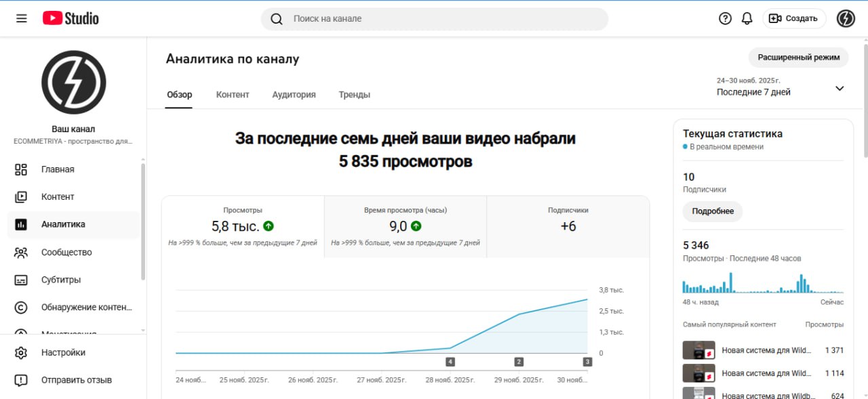Switch to the Тренды tab

[x=354, y=95]
